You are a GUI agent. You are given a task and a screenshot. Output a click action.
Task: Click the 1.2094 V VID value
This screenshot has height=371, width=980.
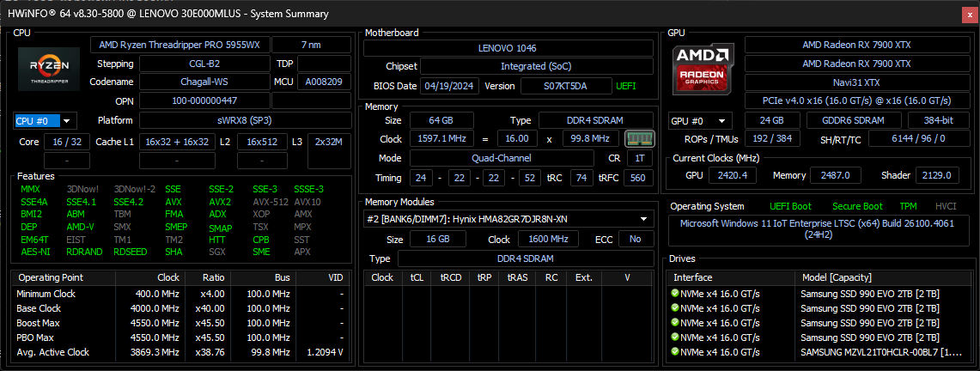tap(325, 352)
